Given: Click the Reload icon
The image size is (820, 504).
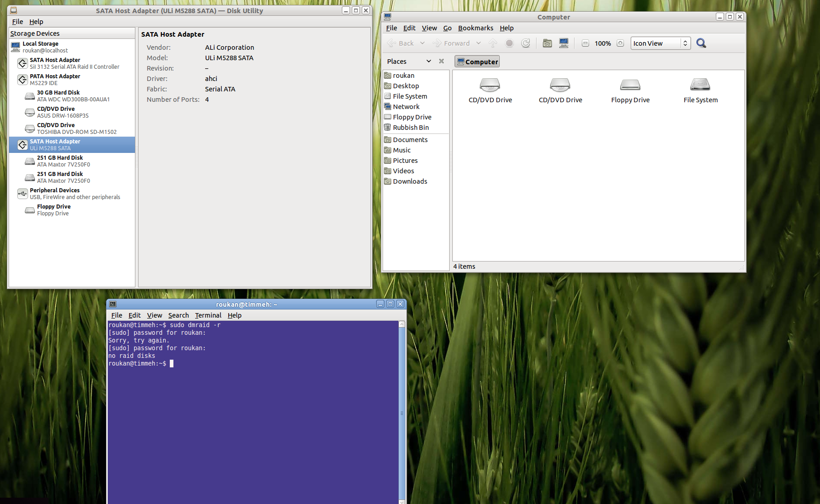Looking at the screenshot, I should (x=526, y=43).
